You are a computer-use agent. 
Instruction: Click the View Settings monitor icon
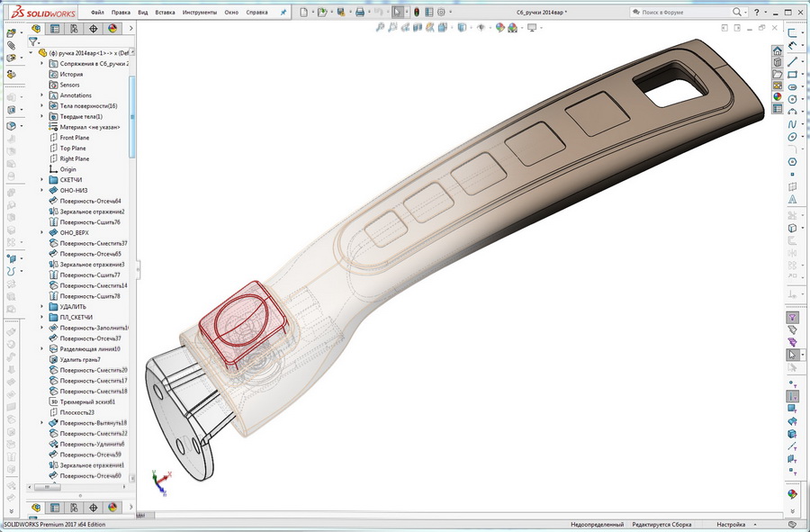pos(532,28)
